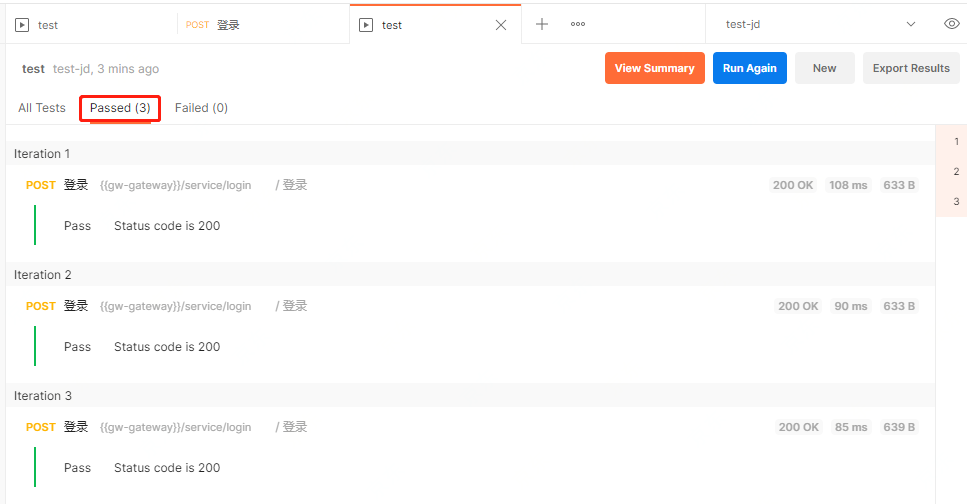
Task: Click the Run Again button
Action: click(x=750, y=68)
